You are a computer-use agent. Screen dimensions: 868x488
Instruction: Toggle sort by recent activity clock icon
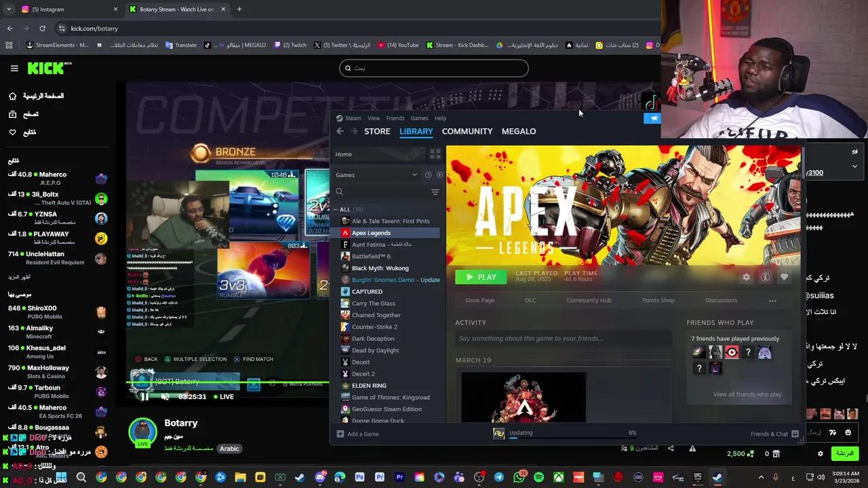tap(428, 175)
